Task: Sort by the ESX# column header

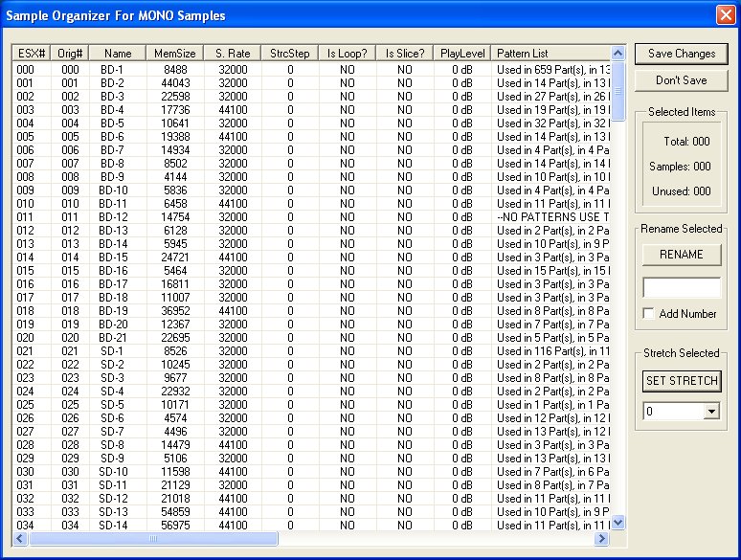Action: (x=32, y=54)
